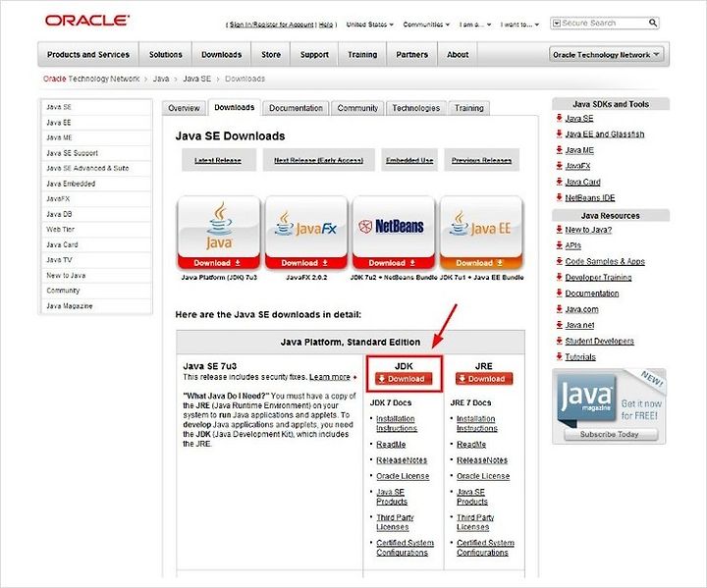Open Developer Training link
This screenshot has width=707, height=588.
point(598,278)
